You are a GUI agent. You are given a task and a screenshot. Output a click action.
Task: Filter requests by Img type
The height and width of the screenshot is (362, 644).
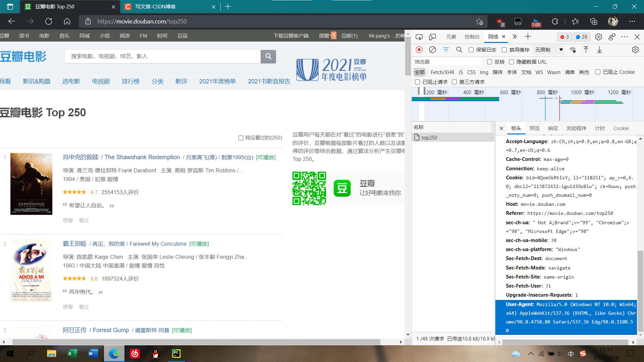click(x=484, y=72)
